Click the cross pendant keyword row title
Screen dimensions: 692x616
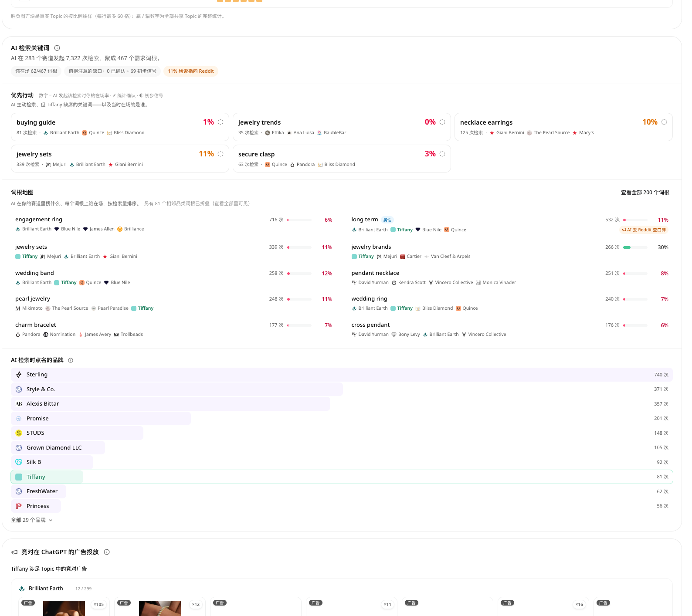[x=370, y=325]
